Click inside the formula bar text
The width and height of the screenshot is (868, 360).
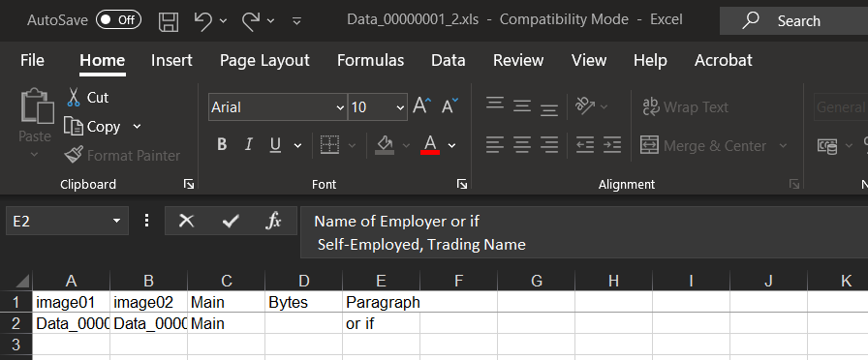pos(584,232)
